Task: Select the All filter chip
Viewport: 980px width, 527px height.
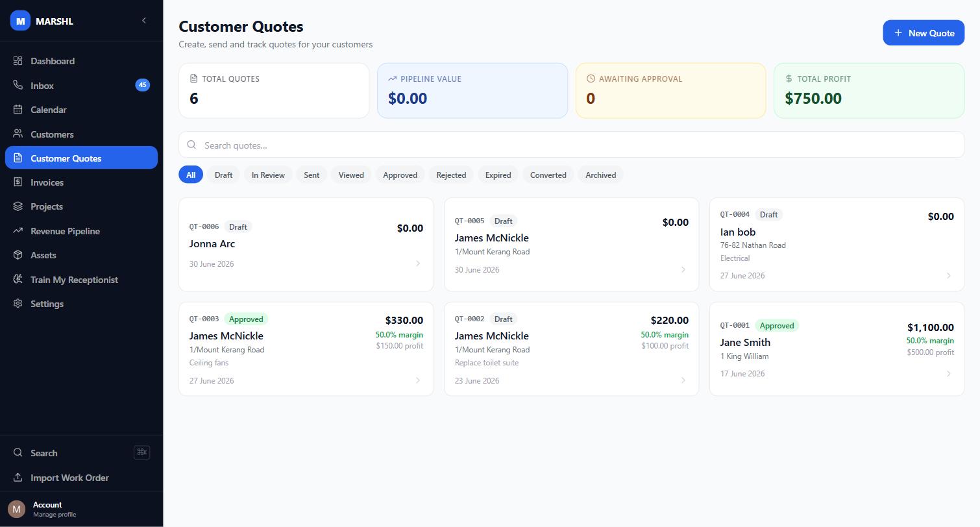Action: coord(191,175)
